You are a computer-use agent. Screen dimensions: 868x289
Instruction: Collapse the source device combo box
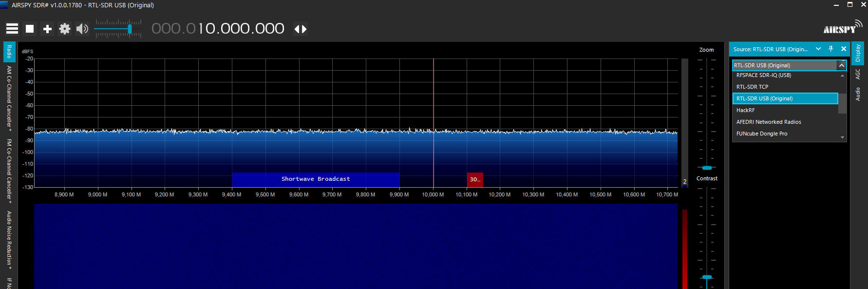tap(841, 65)
